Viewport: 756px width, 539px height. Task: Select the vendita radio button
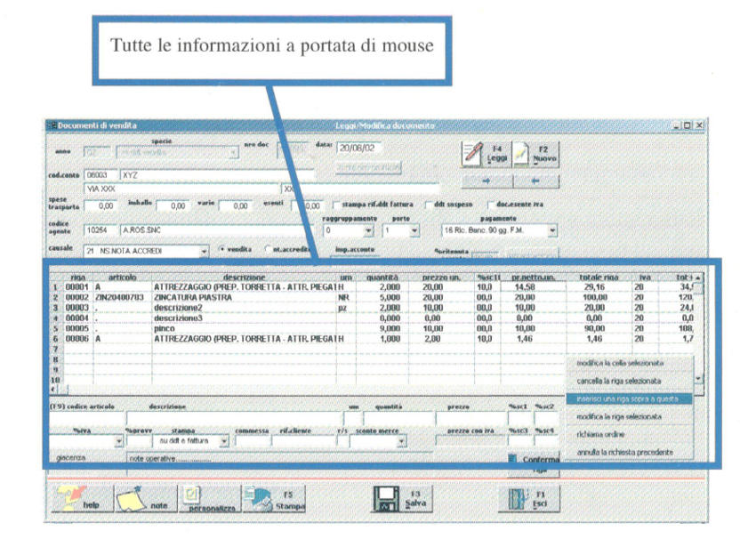pyautogui.click(x=222, y=250)
